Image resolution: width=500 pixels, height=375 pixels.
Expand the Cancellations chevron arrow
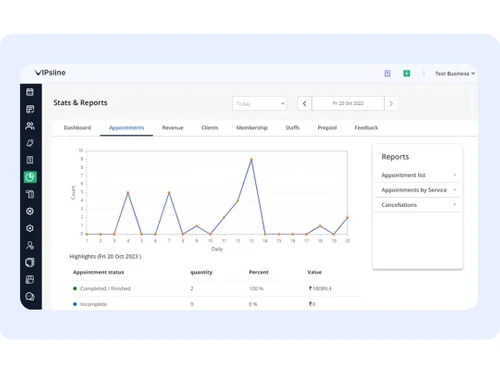click(455, 204)
